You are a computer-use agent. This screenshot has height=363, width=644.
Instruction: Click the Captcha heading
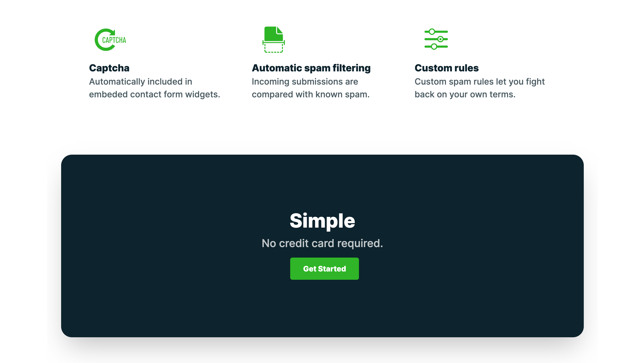pyautogui.click(x=109, y=68)
